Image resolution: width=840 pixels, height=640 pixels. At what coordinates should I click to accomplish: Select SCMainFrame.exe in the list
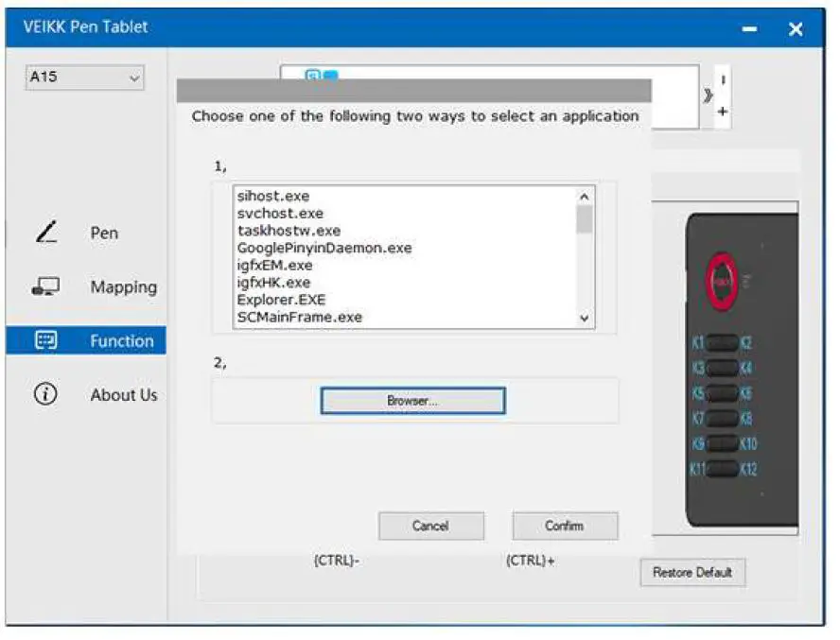point(300,317)
